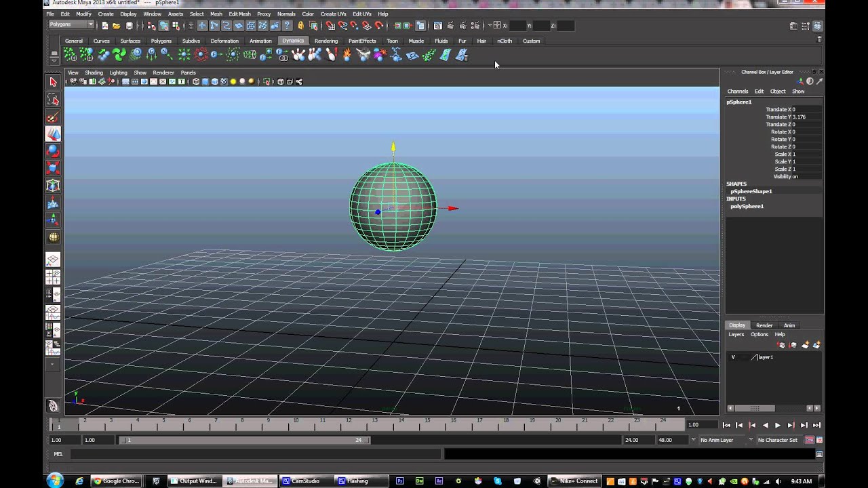
Task: Switch to the Rendering shelf tab
Action: pos(326,41)
